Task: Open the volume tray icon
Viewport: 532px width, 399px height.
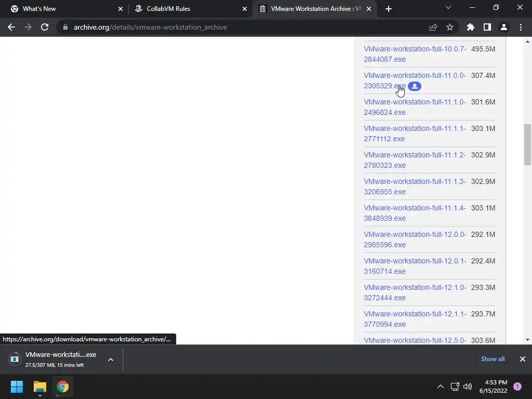Action: point(468,387)
